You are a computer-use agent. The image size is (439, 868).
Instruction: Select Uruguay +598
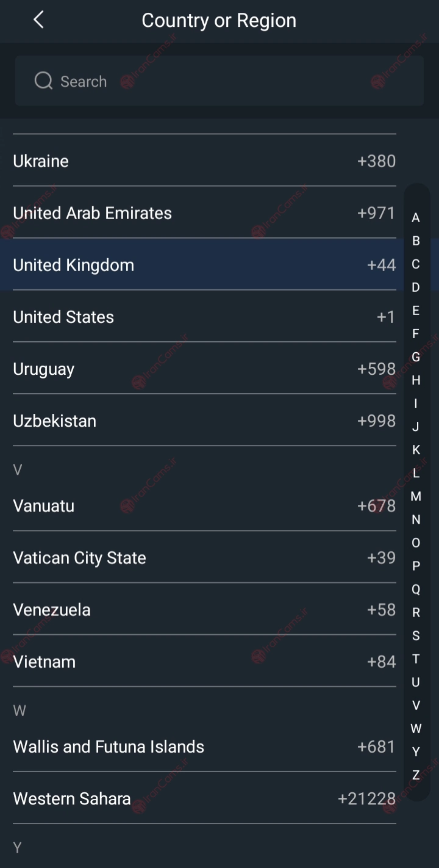204,369
